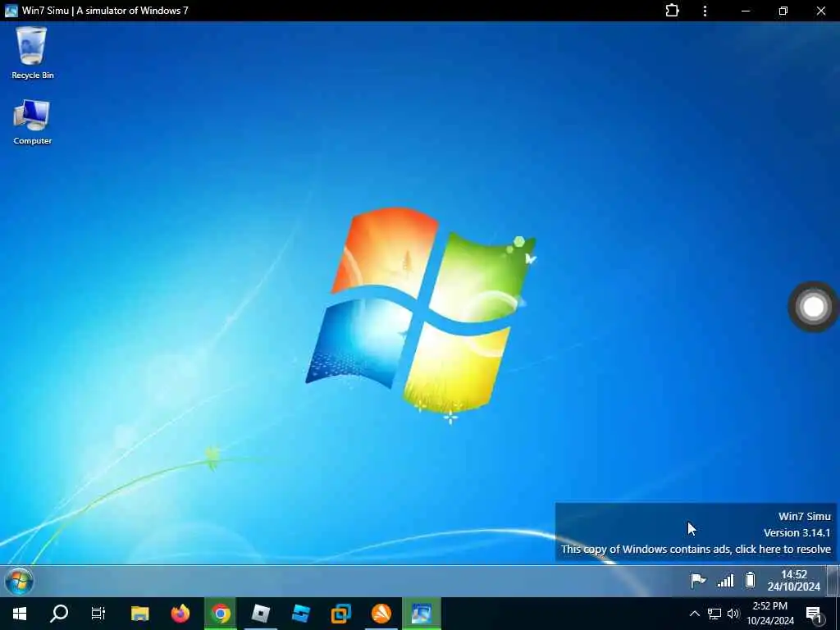Open host clock showing 2:52 PM

pos(770,614)
